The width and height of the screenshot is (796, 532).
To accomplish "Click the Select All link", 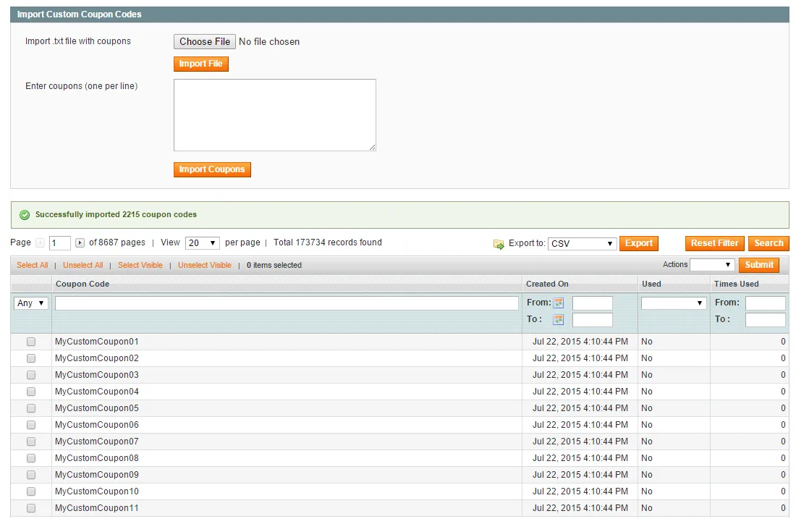I will click(33, 265).
